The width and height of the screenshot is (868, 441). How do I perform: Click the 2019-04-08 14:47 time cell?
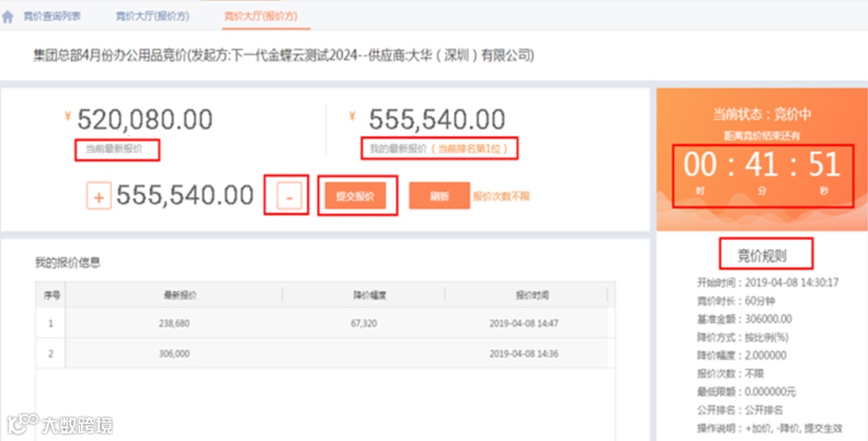[524, 323]
